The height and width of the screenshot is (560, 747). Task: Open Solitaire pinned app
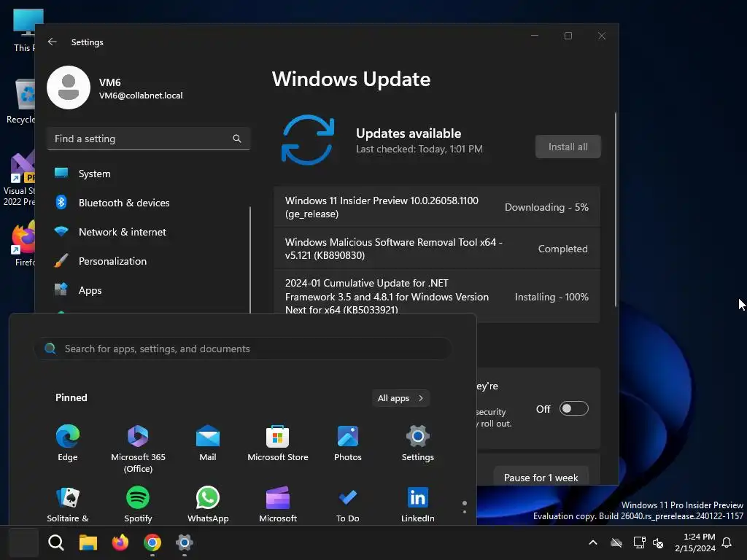coord(68,505)
